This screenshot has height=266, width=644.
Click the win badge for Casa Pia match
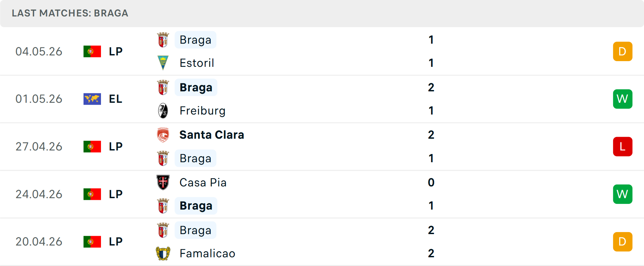623,194
